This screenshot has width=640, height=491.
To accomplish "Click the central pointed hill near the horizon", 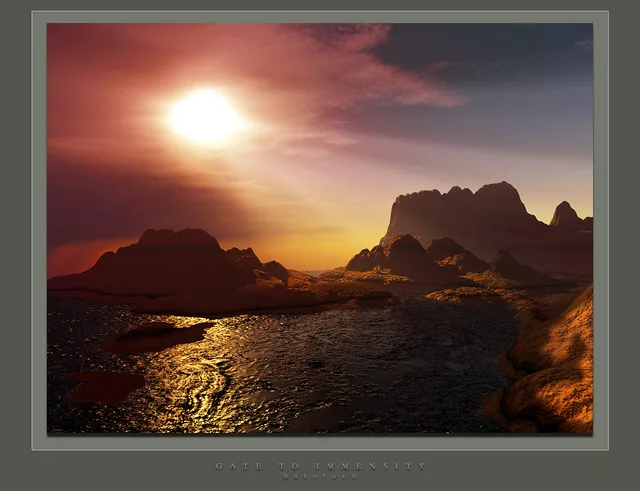I will point(402,252).
